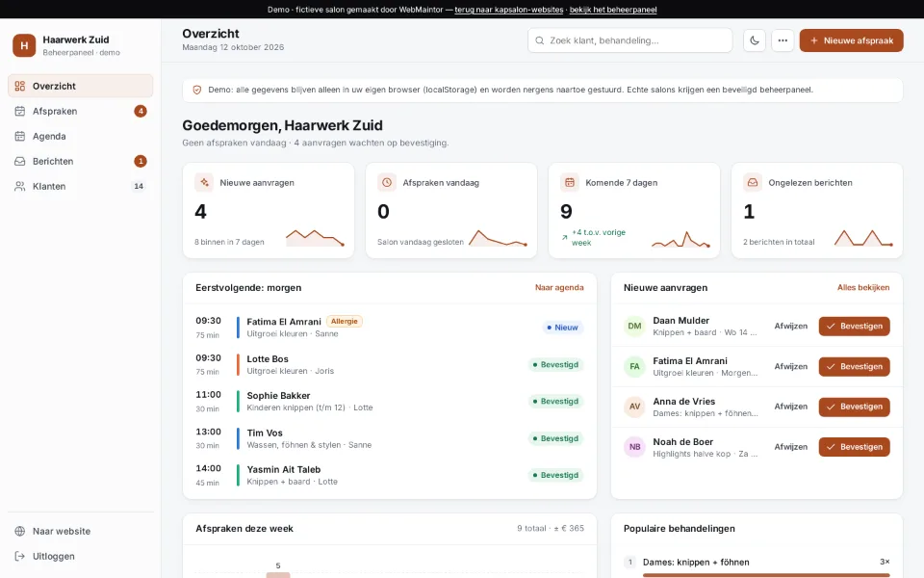Image resolution: width=924 pixels, height=578 pixels.
Task: Reject Anna de Vries via Afwijzen
Action: pos(791,407)
